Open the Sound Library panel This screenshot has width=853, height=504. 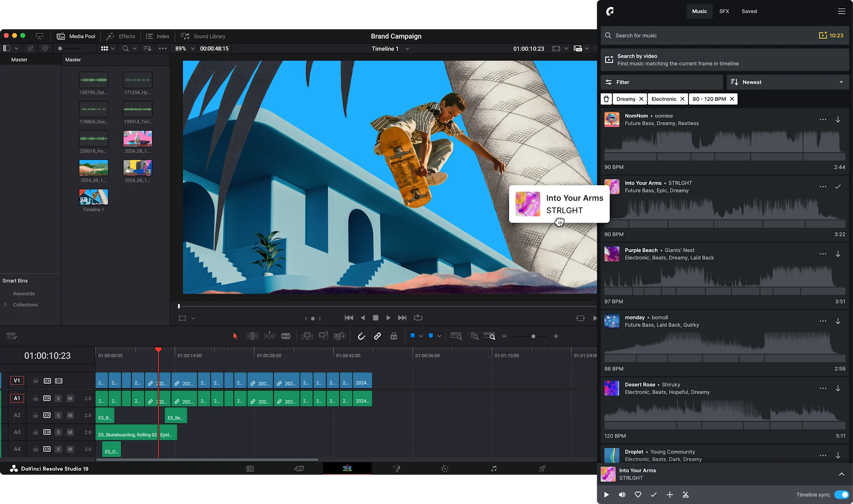(203, 36)
